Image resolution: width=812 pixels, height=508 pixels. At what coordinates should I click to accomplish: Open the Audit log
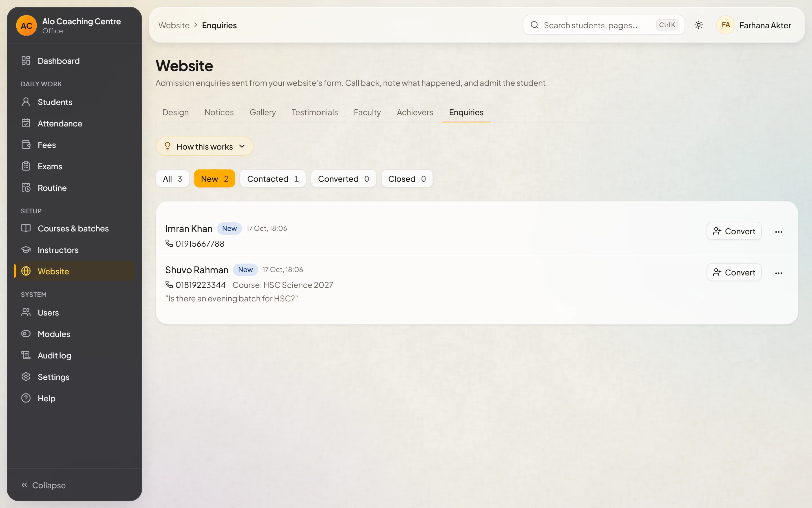tap(74, 356)
